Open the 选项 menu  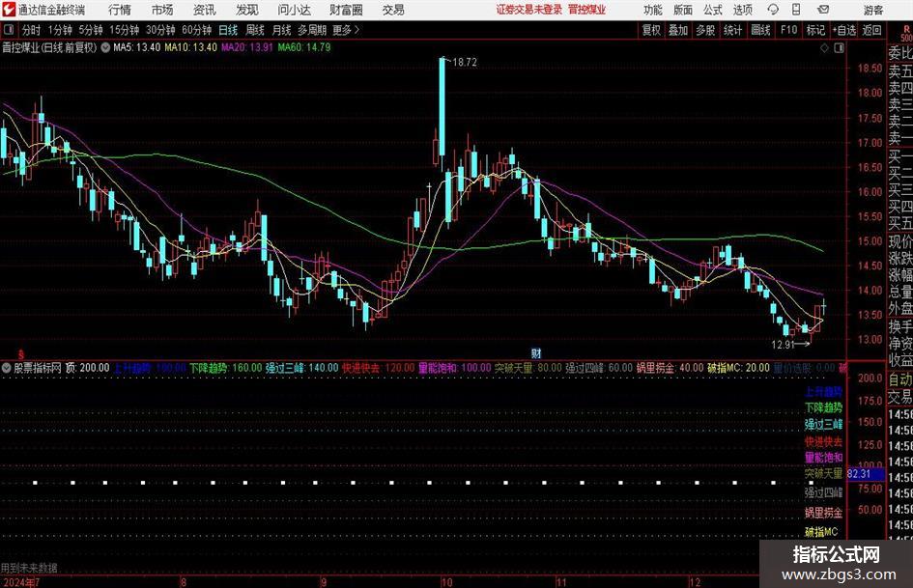point(742,10)
